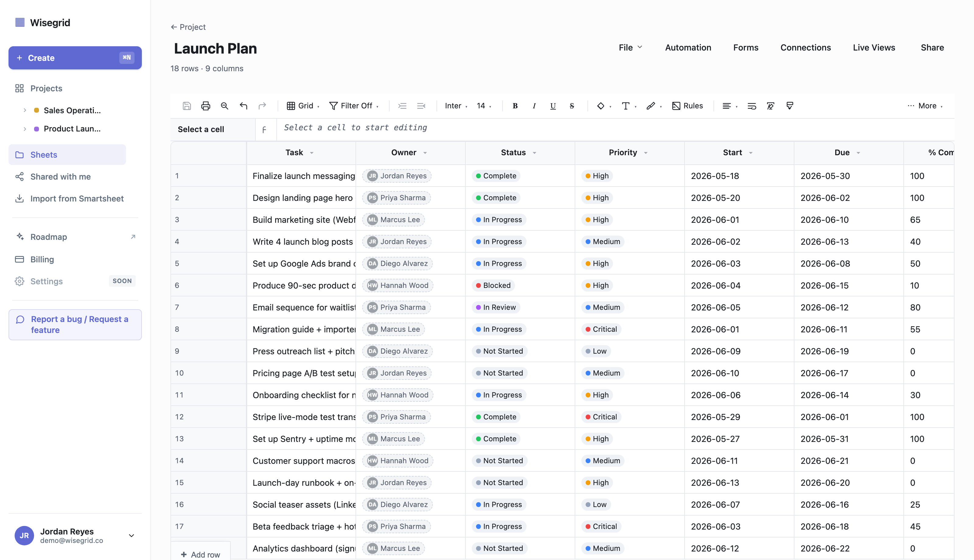Click Report a bug / Request a feature

point(75,325)
